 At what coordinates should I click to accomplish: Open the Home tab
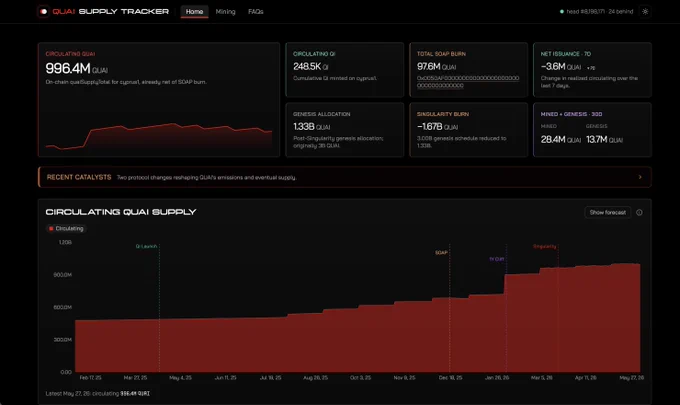(194, 12)
